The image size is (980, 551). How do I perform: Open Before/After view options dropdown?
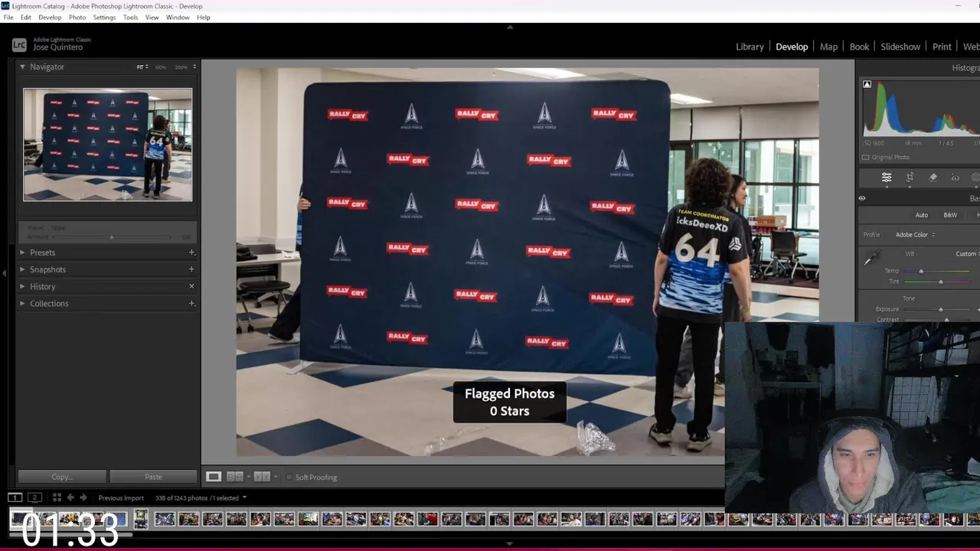[x=276, y=477]
